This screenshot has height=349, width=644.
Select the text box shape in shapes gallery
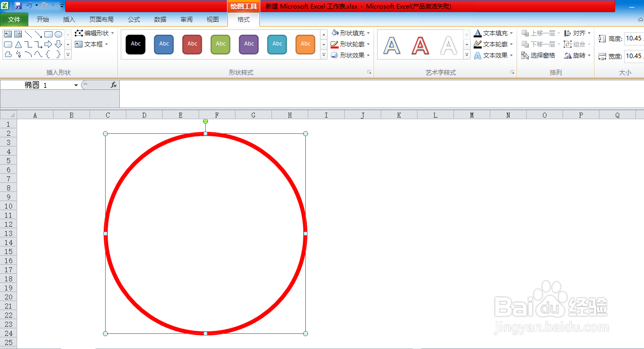coord(8,34)
